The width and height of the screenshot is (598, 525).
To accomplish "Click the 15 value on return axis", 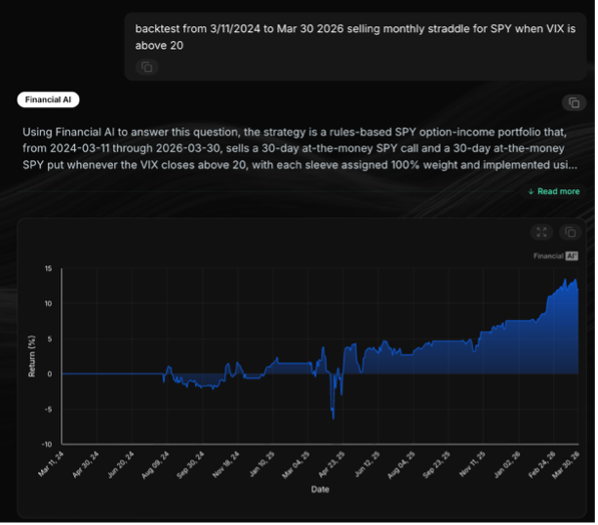I will (48, 268).
